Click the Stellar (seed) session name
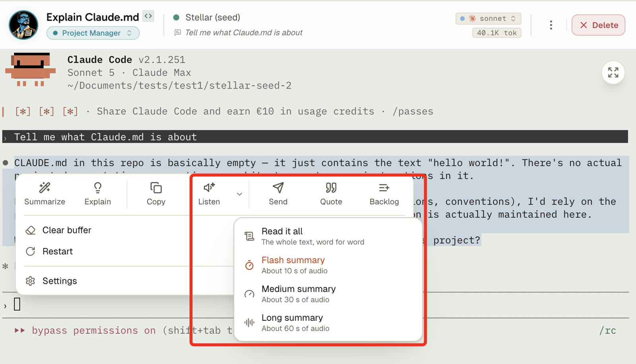The image size is (636, 364). [x=213, y=17]
